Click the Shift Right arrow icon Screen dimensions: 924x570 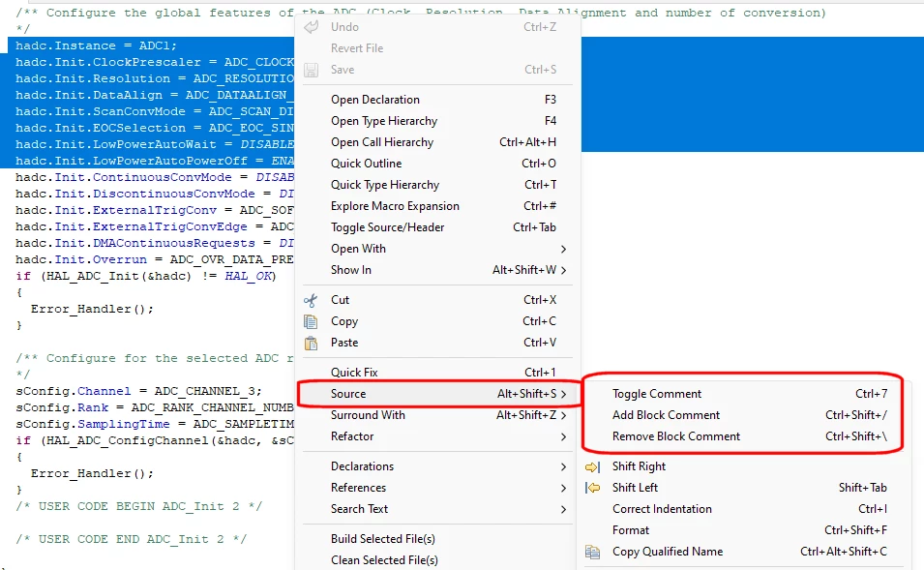pos(592,466)
